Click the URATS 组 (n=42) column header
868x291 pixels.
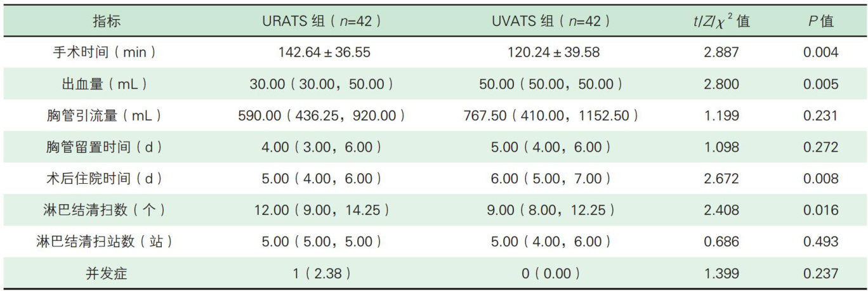pos(322,21)
